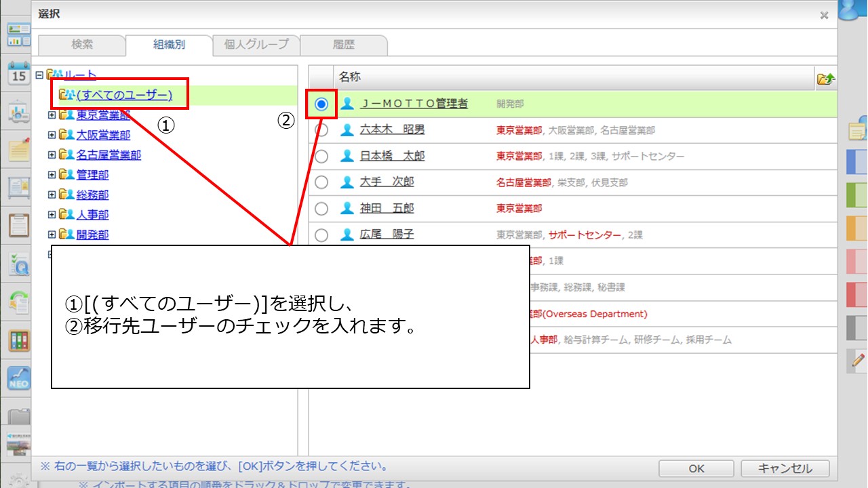Select radio button for 六本木 昭男

(321, 130)
